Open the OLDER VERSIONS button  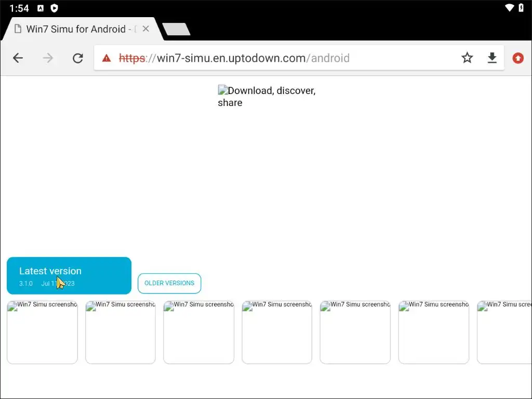click(x=169, y=283)
